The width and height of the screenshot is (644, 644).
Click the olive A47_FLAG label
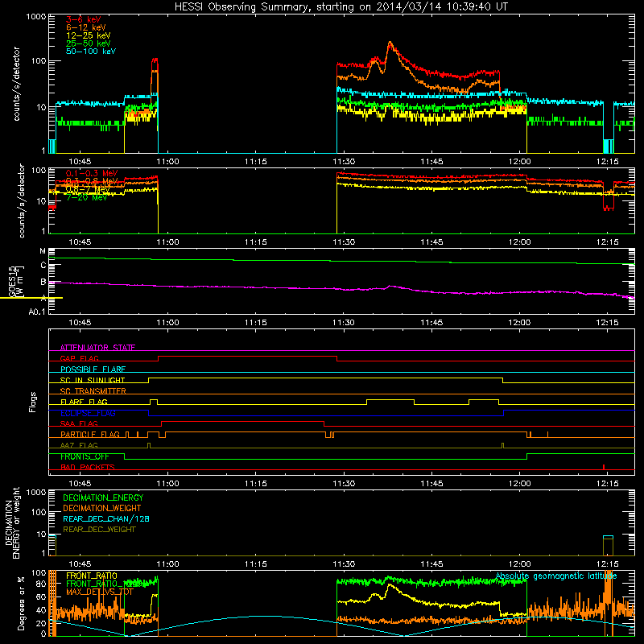pos(79,445)
